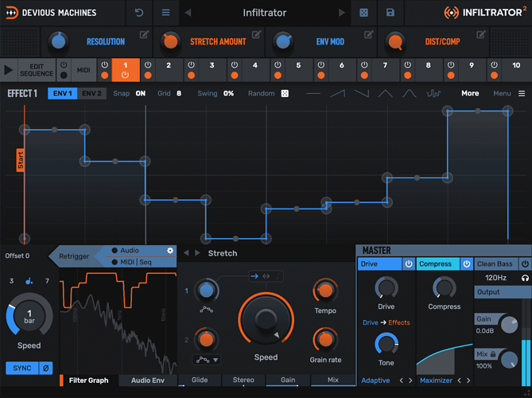Adjust the large Stretch Speed knob
Image resolution: width=532 pixels, height=398 pixels.
266,319
